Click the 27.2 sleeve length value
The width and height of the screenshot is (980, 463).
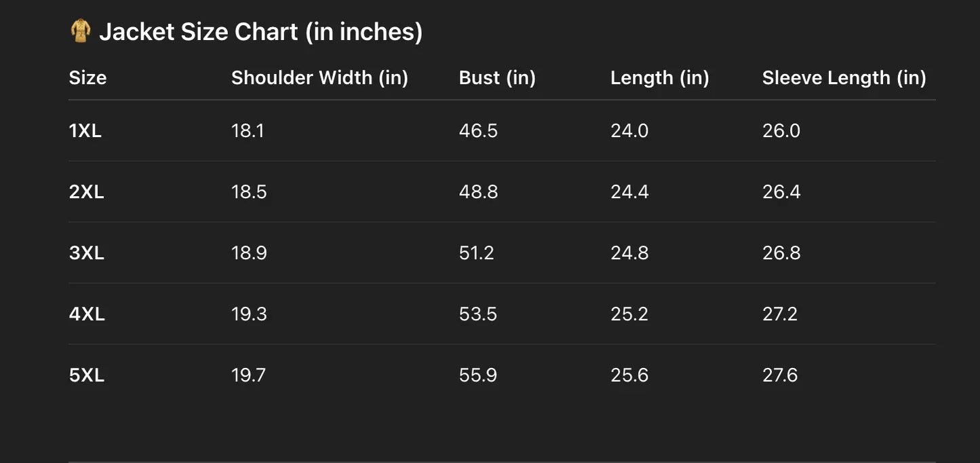(x=780, y=314)
